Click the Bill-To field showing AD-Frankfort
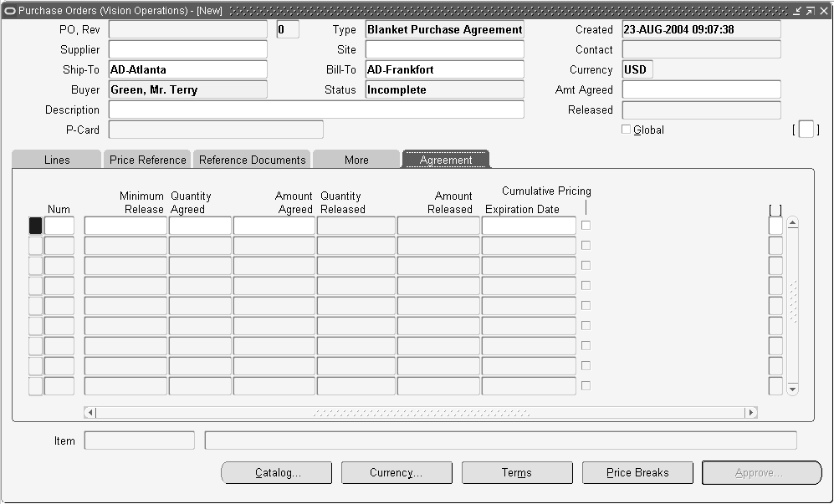Image resolution: width=834 pixels, height=504 pixels. [445, 69]
